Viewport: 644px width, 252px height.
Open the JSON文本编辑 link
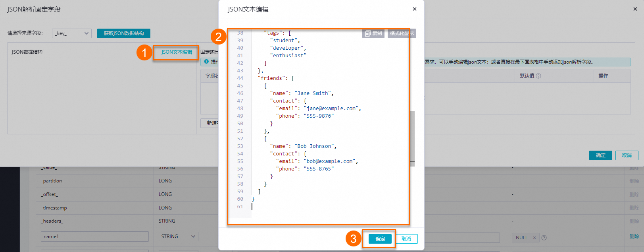pos(177,52)
